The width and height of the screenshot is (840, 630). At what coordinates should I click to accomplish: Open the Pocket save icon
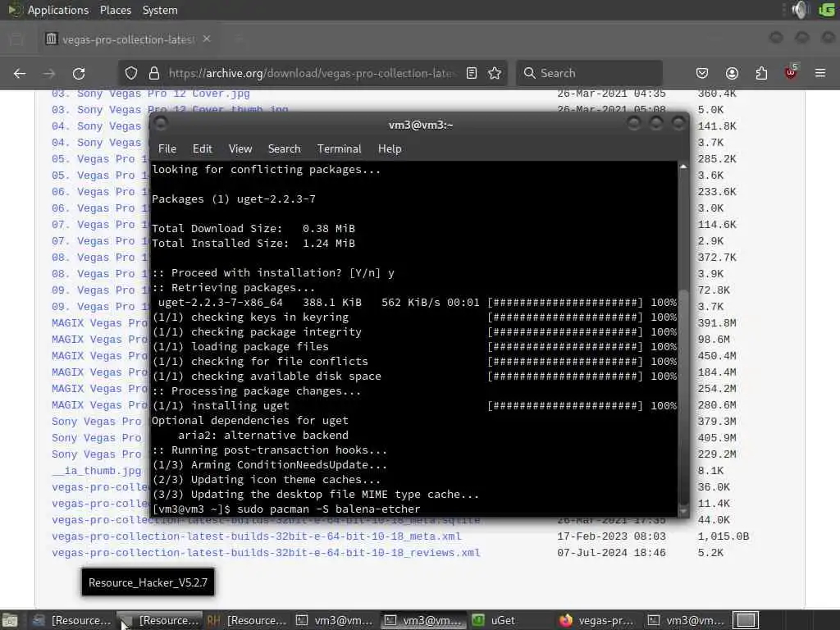702,73
